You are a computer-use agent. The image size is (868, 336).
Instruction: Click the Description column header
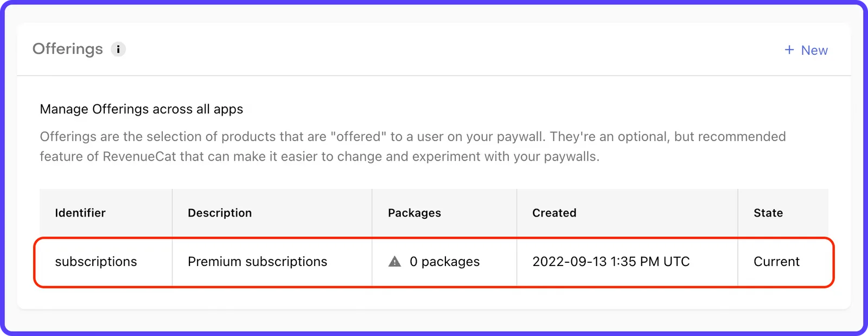tap(220, 213)
